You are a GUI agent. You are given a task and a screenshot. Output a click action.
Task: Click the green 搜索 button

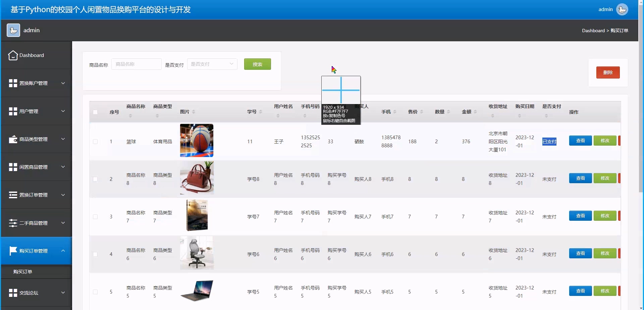point(257,64)
